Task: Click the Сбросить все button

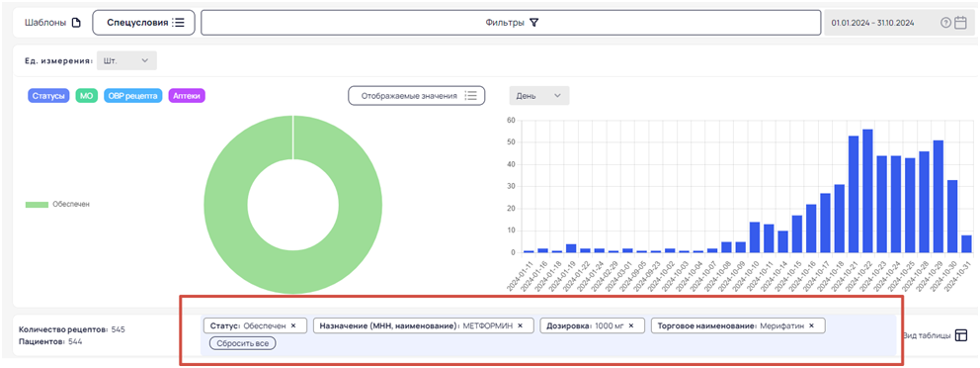Action: pos(242,343)
